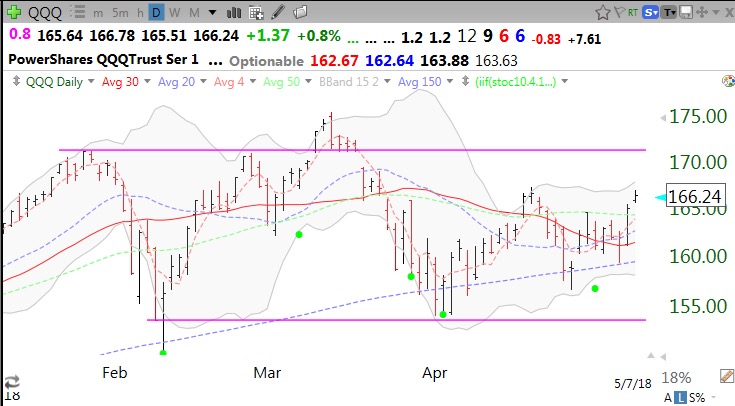735x406 pixels.
Task: Expand the Avg 150 dropdown
Action: pos(450,82)
